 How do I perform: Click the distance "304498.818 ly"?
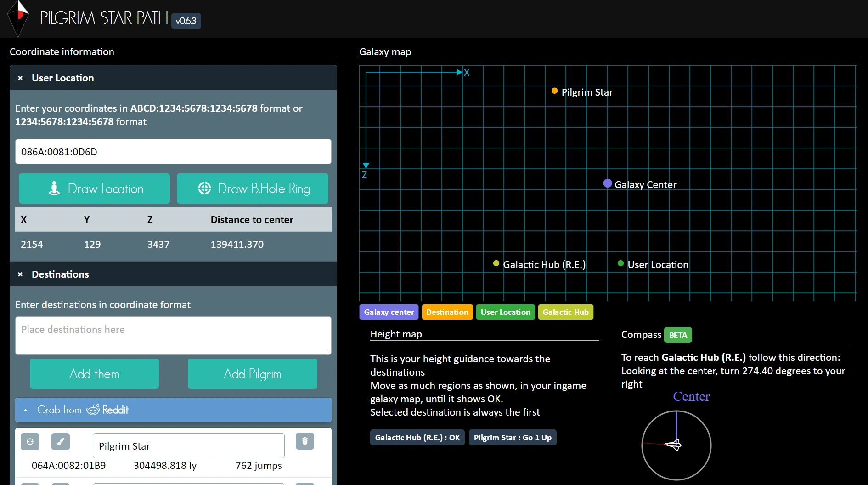coord(165,466)
